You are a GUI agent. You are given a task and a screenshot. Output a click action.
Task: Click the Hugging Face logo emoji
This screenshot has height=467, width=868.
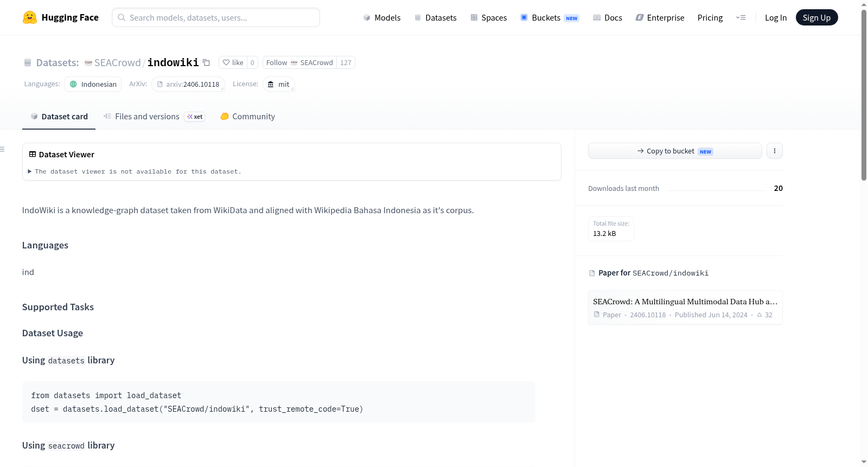(x=29, y=17)
